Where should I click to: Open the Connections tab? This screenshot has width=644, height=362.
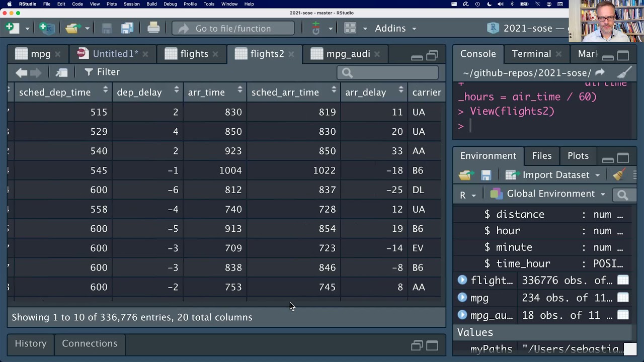click(90, 343)
